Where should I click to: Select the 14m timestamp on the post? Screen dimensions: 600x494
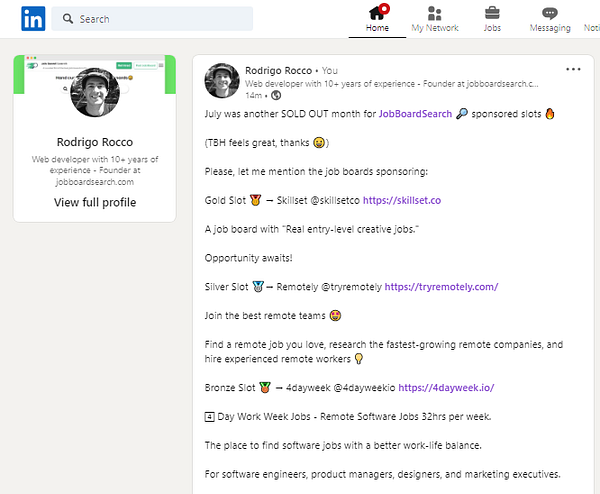click(254, 95)
